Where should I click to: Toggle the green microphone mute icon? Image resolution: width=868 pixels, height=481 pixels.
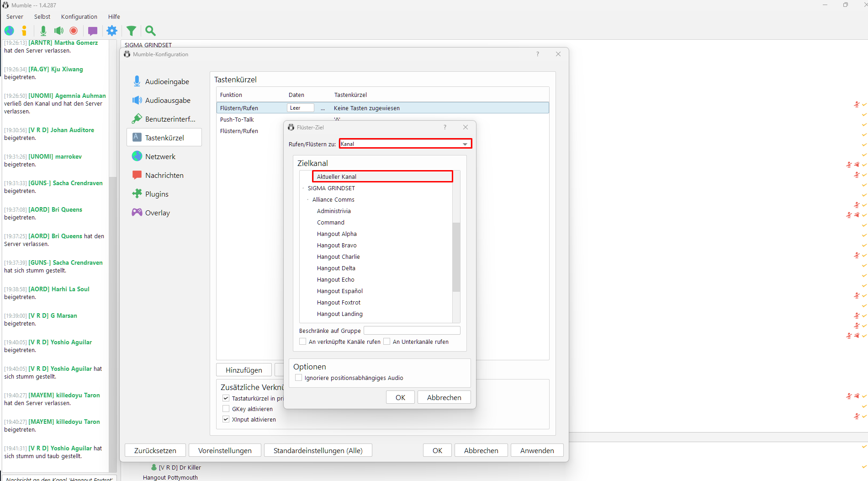[43, 31]
